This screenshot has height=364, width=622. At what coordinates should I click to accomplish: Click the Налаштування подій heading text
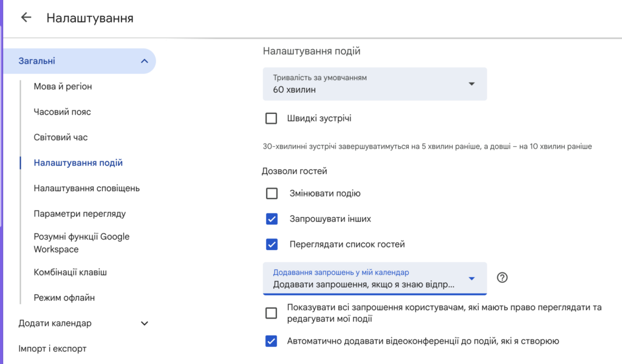click(312, 51)
